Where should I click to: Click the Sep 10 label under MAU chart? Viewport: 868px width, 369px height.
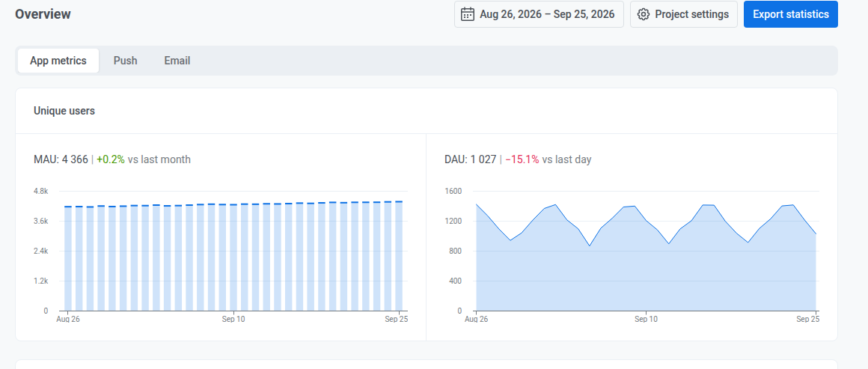click(x=233, y=319)
